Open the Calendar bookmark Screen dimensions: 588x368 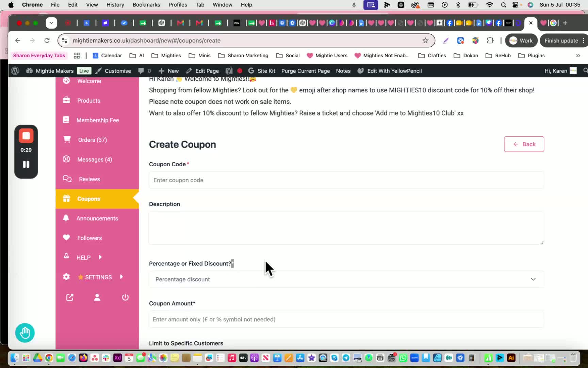107,56
